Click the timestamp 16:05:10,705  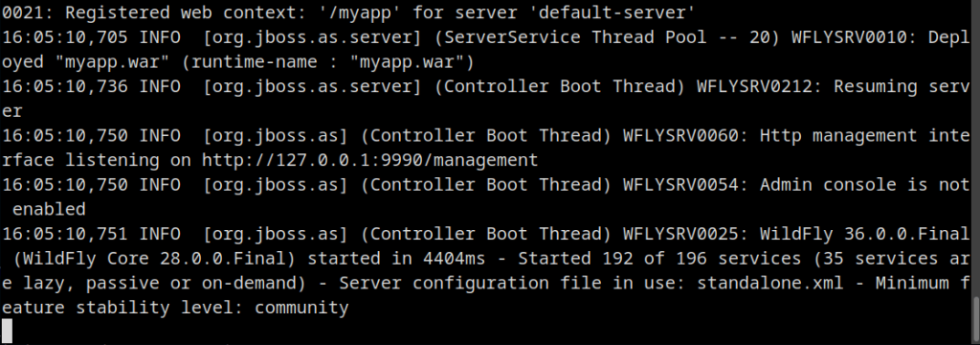pyautogui.click(x=65, y=37)
